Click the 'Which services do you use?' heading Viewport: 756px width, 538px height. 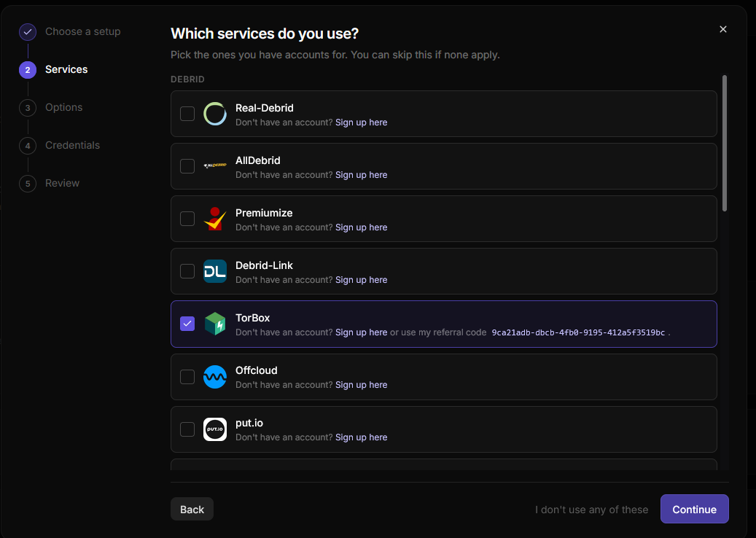[265, 34]
